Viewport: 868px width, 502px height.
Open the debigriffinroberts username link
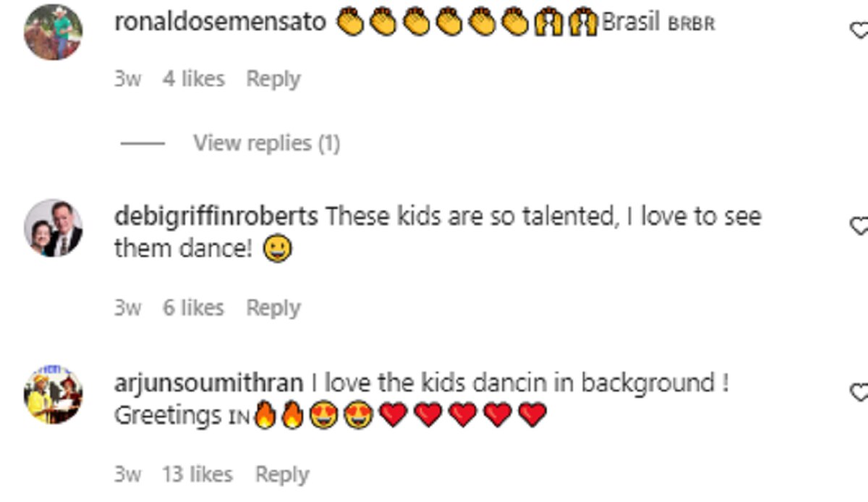coord(216,216)
